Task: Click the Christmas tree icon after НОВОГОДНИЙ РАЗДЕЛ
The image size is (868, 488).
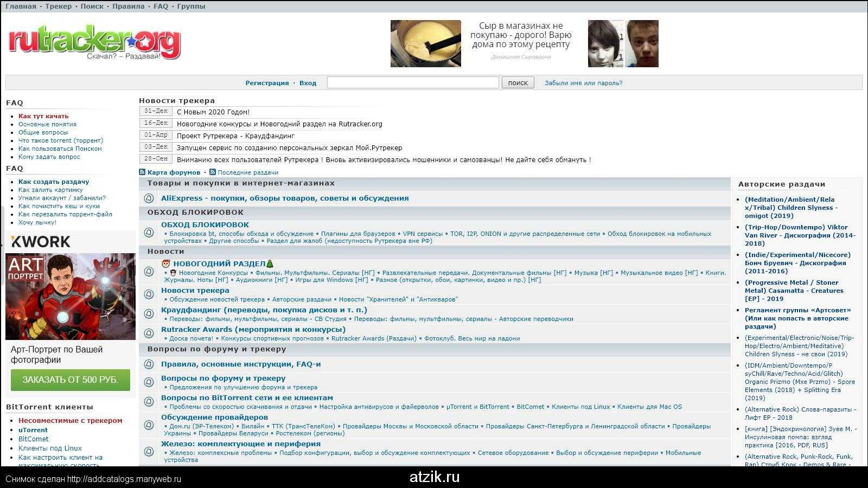Action: (270, 264)
